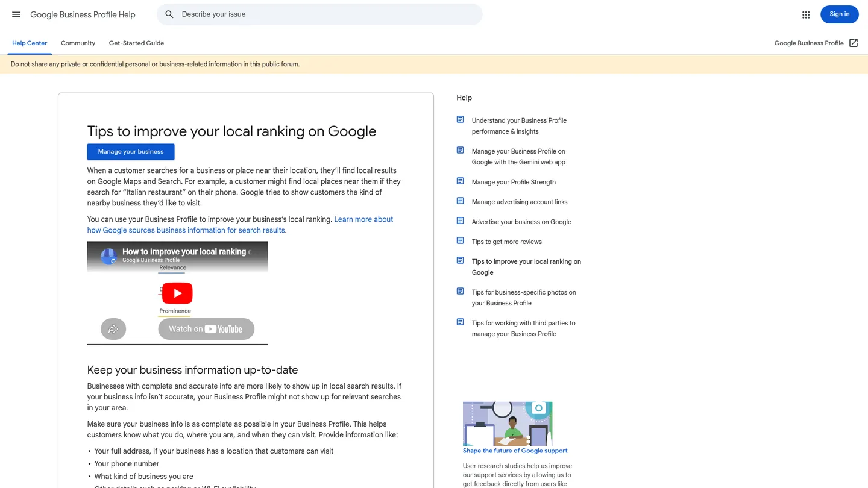This screenshot has height=488, width=868.
Task: Click article icon beside Manage your Profile Strength
Action: [x=460, y=181]
